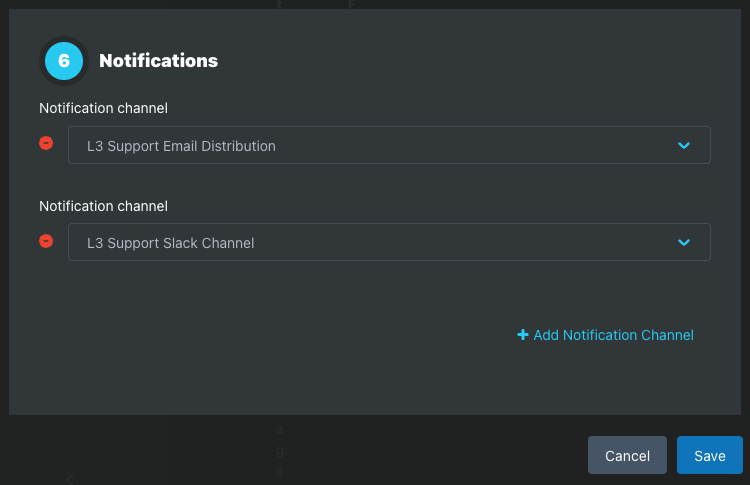Screen dimensions: 750x485
Task: Click the Notifications section heading
Action: (x=158, y=61)
